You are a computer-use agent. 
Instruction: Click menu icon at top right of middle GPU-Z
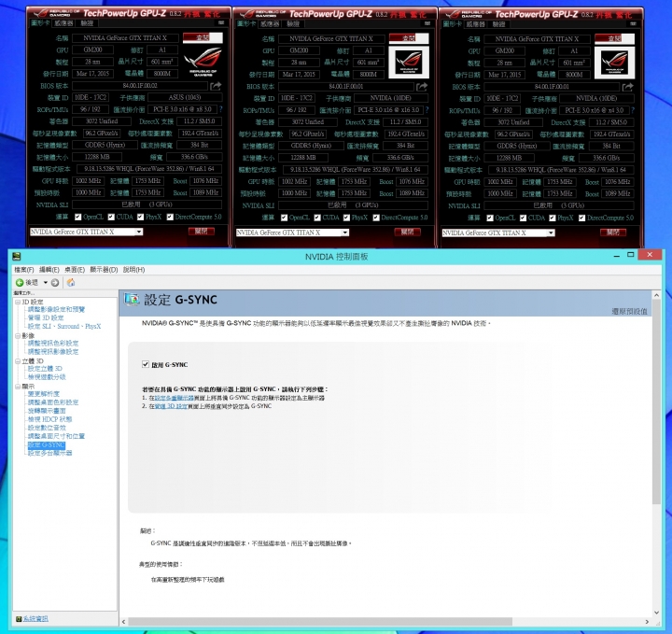(427, 23)
